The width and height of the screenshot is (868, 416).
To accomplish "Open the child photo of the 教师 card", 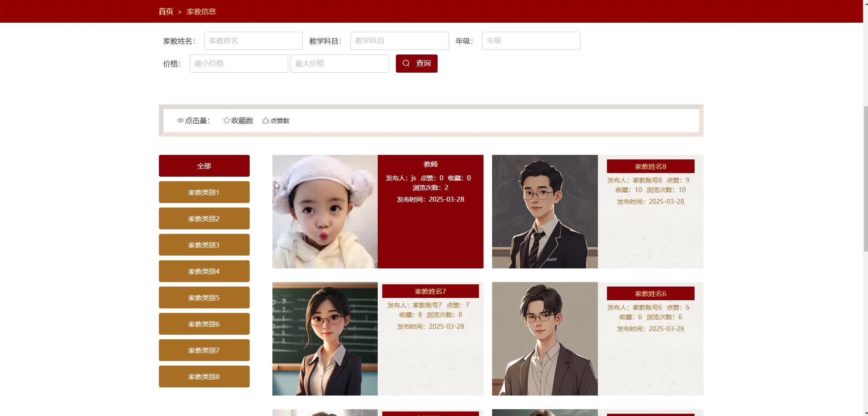I will click(x=325, y=212).
